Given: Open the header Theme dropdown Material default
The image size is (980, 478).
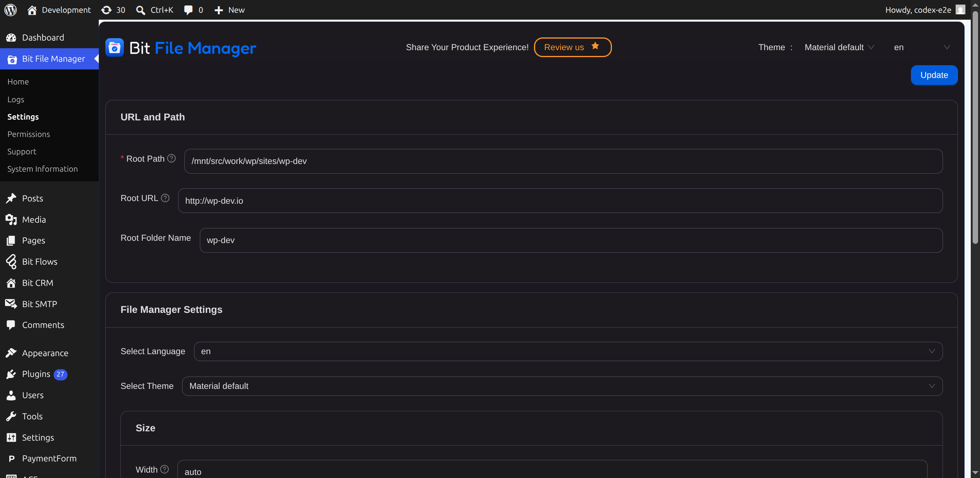Looking at the screenshot, I should [839, 47].
